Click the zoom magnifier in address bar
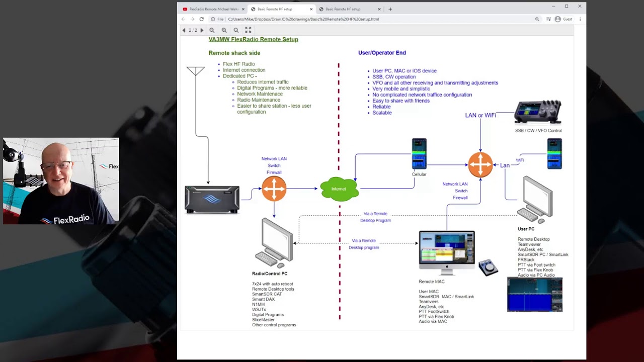644x362 pixels. [x=537, y=19]
